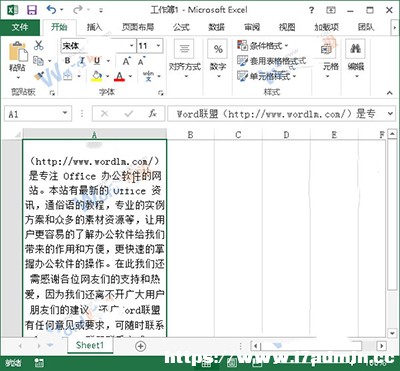The image size is (400, 371).
Task: Select column D header
Action: [x=286, y=134]
